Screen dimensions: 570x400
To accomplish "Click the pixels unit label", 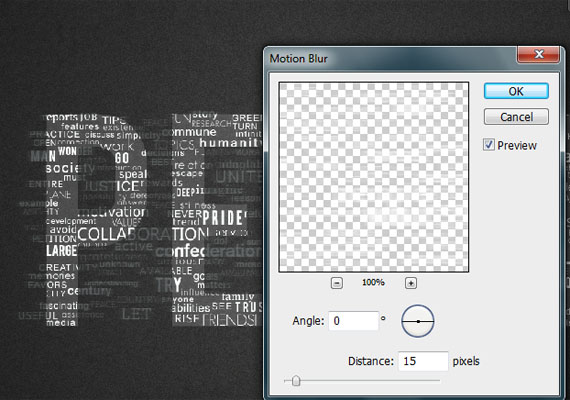I will click(466, 361).
